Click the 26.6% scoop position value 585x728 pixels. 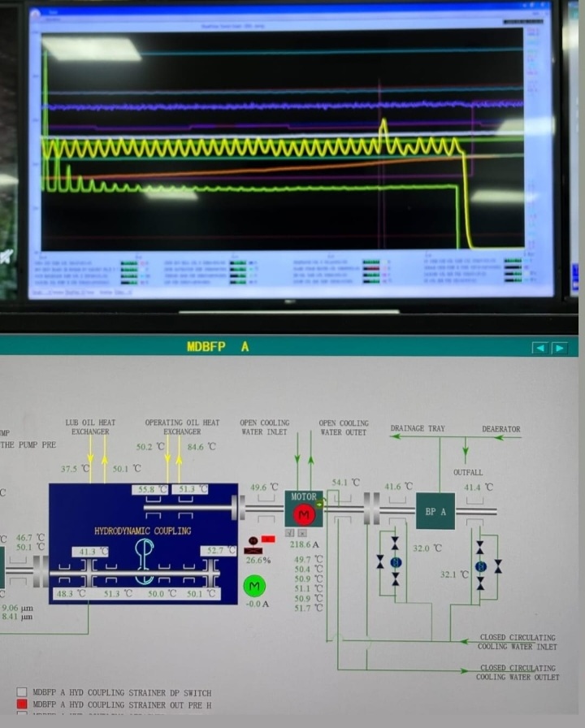coord(258,560)
